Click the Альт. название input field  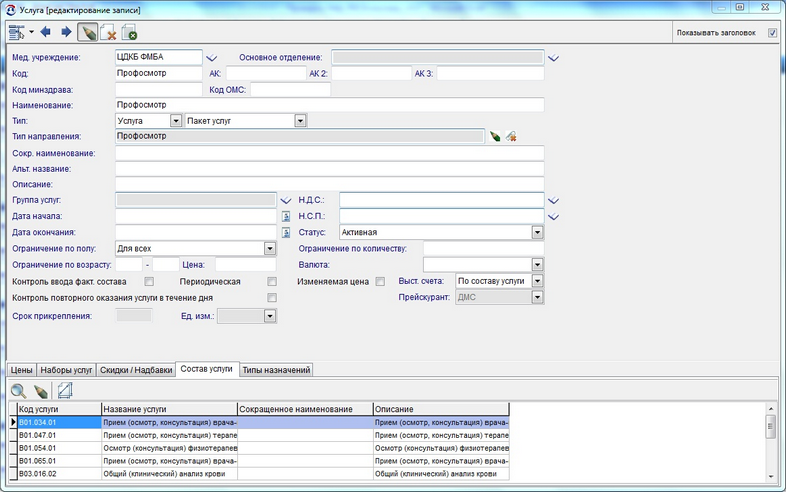[329, 169]
